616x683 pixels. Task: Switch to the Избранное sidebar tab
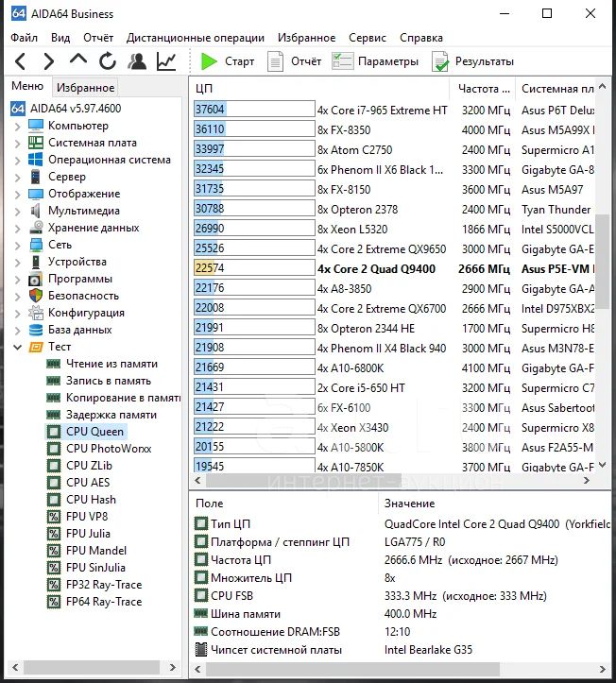click(85, 88)
